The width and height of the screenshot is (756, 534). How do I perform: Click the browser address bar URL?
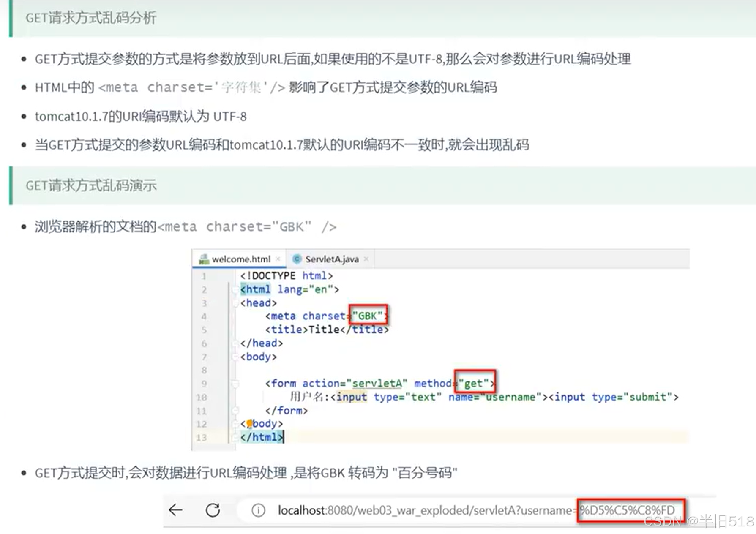tap(476, 510)
